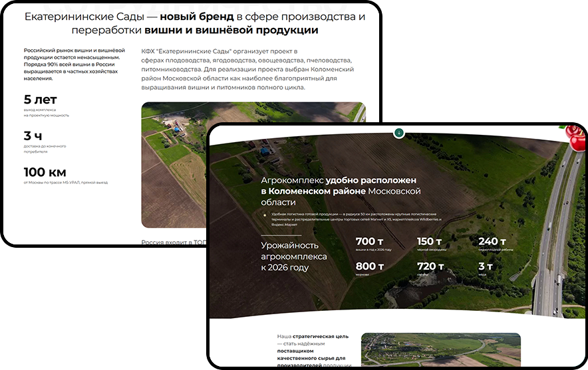Click the '720 т' yield figure
Image resolution: width=588 pixels, height=370 pixels.
430,266
